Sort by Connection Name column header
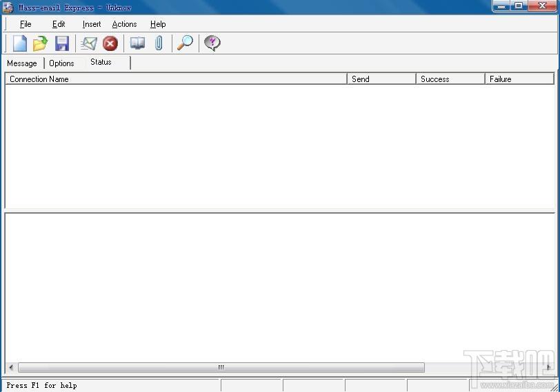This screenshot has width=560, height=392. [176, 79]
